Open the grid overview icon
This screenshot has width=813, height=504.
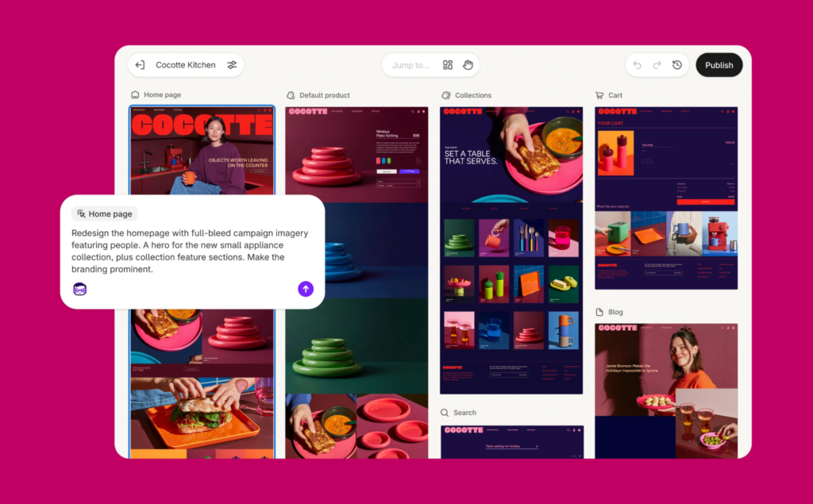[448, 65]
